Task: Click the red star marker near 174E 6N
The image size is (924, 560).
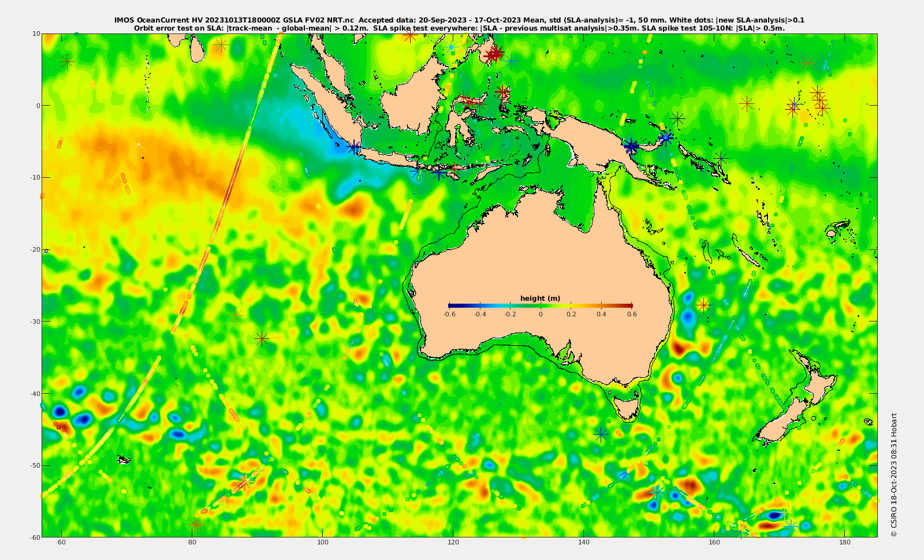Action: coord(807,62)
